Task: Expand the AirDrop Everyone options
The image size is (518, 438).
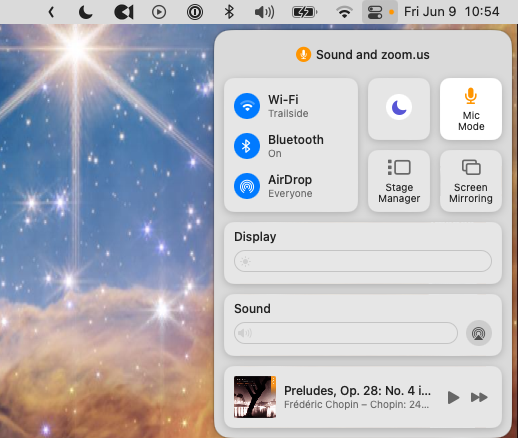Action: [290, 186]
